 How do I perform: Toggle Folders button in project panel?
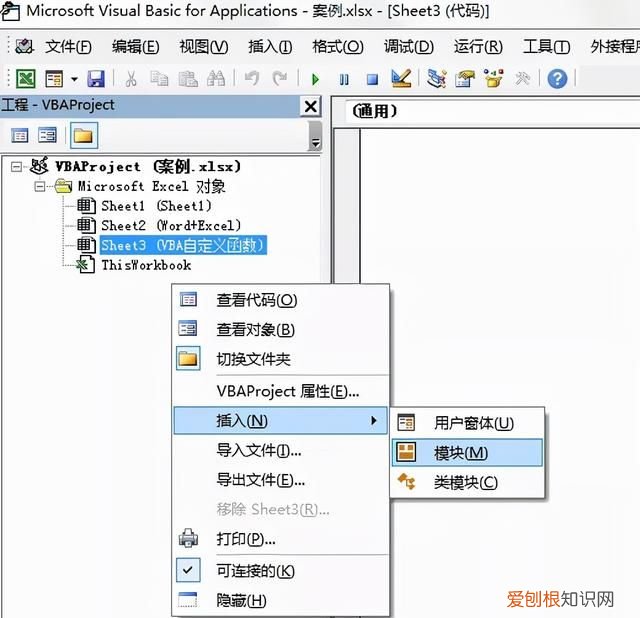click(84, 135)
